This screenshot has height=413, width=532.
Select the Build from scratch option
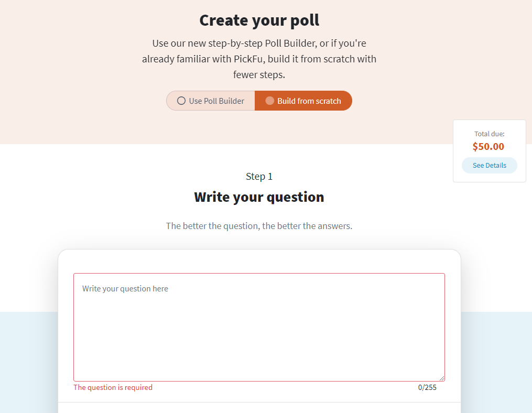coord(303,101)
